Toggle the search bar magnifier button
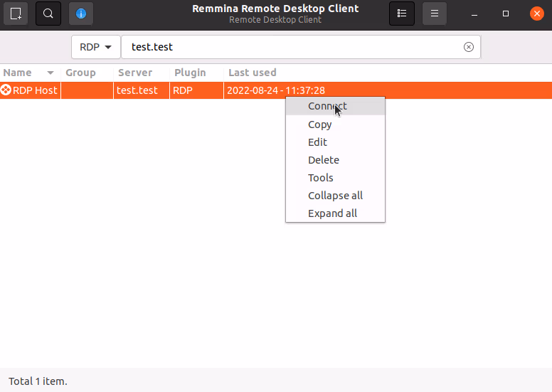The height and width of the screenshot is (392, 552). tap(48, 14)
